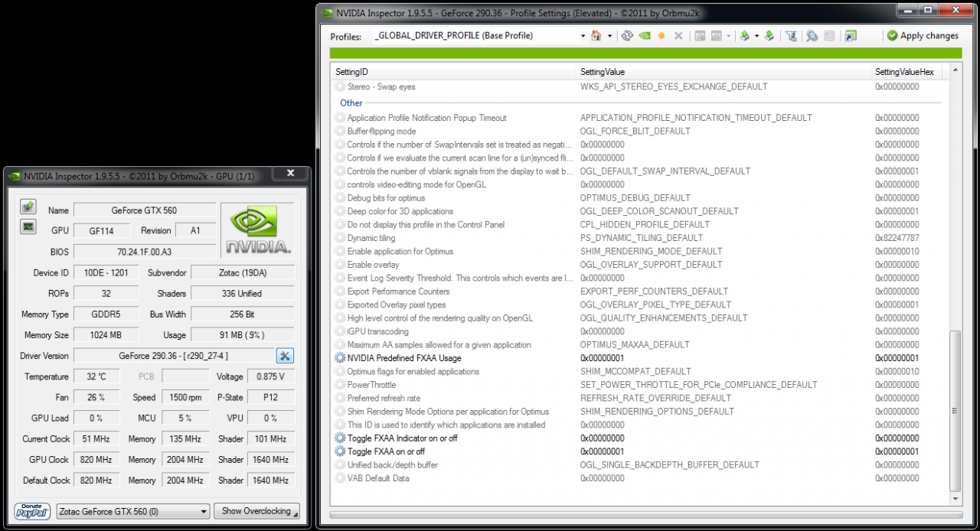Viewport: 980px width, 531px height.
Task: Click the Donate PayPal button
Action: click(32, 511)
